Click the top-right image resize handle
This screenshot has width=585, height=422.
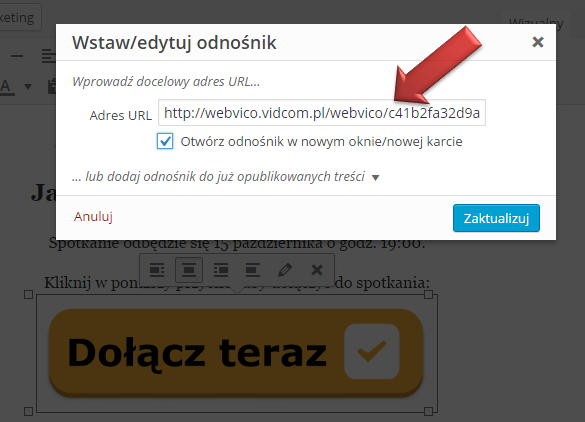[428, 295]
